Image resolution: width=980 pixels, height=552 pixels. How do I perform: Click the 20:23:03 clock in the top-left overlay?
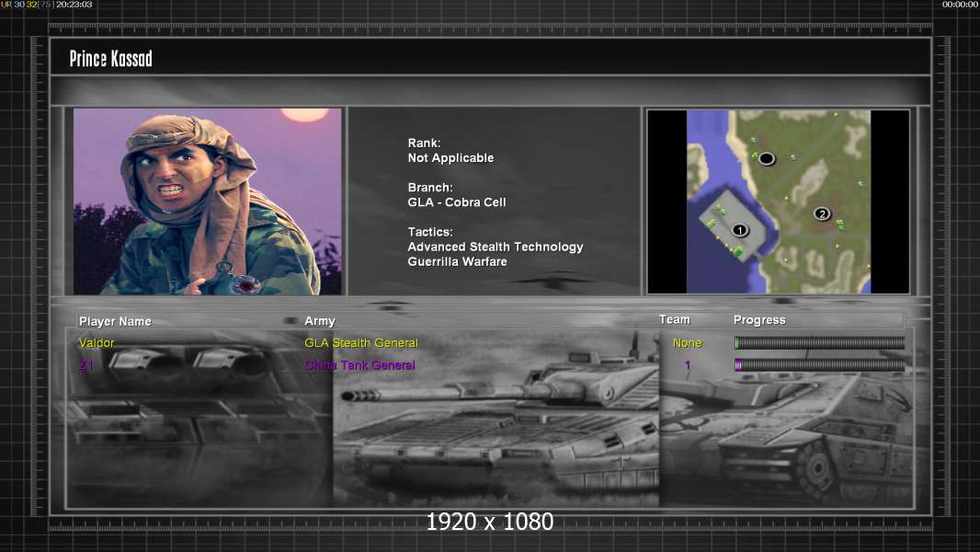[x=74, y=5]
